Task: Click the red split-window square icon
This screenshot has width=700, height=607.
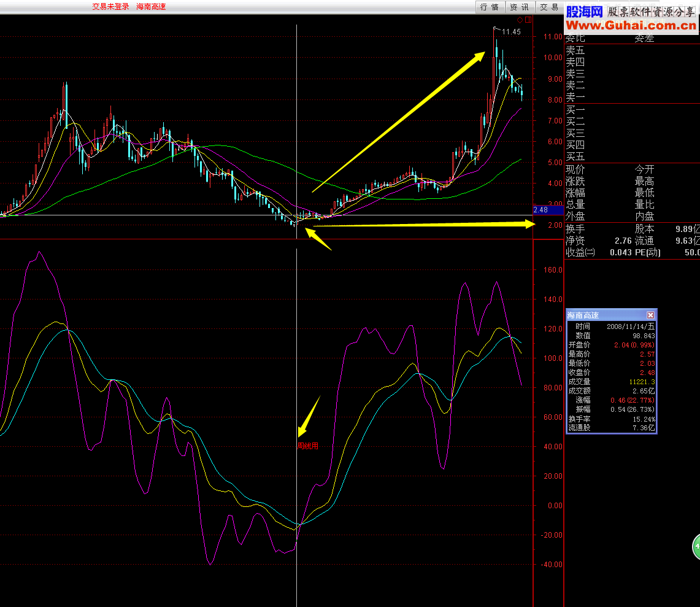Action: click(x=528, y=20)
